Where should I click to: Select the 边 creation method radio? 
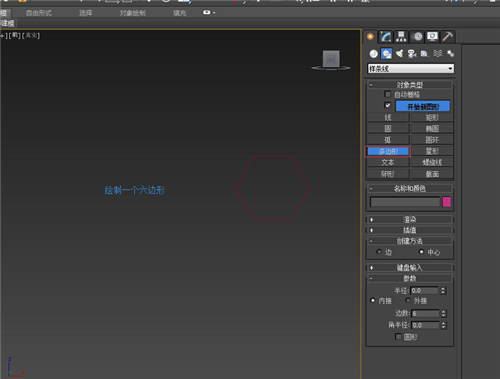379,252
